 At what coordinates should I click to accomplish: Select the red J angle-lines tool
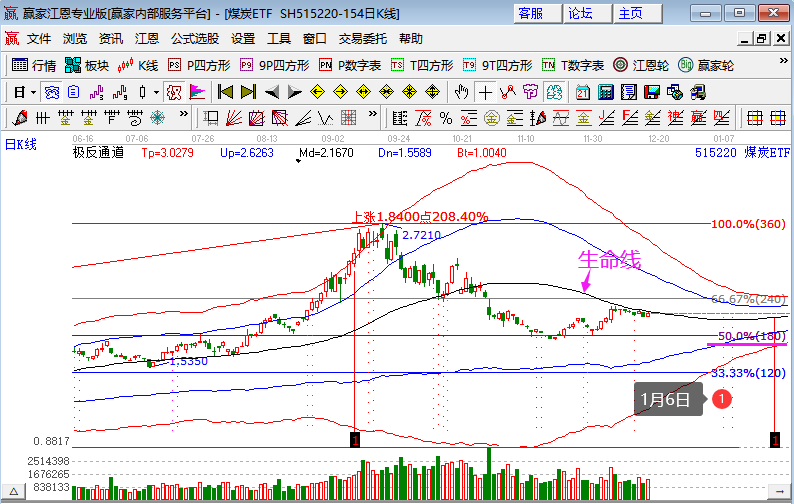tap(607, 118)
